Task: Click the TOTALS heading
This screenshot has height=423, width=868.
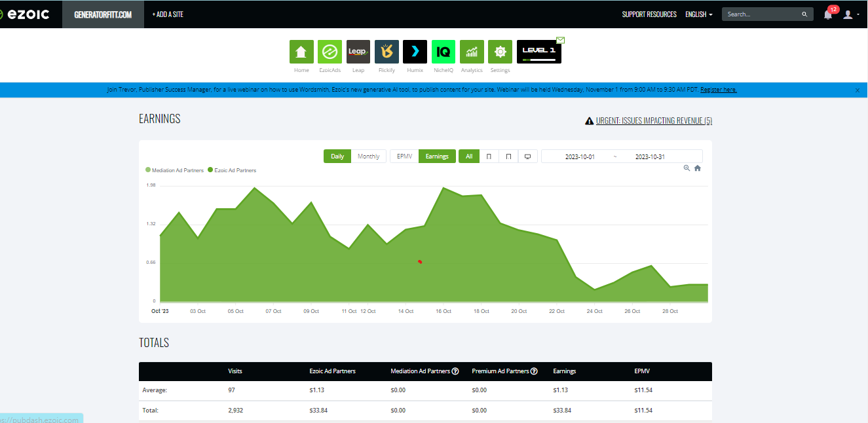Action: (154, 342)
